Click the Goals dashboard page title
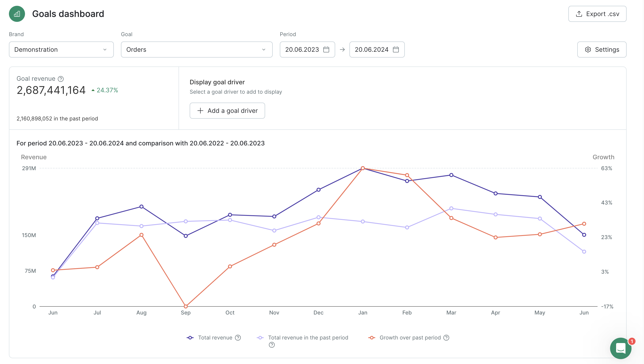The image size is (644, 364). (68, 14)
